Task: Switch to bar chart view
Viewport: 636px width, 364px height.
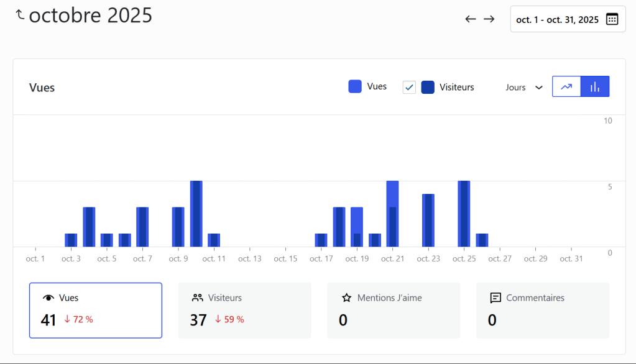Action: click(595, 87)
